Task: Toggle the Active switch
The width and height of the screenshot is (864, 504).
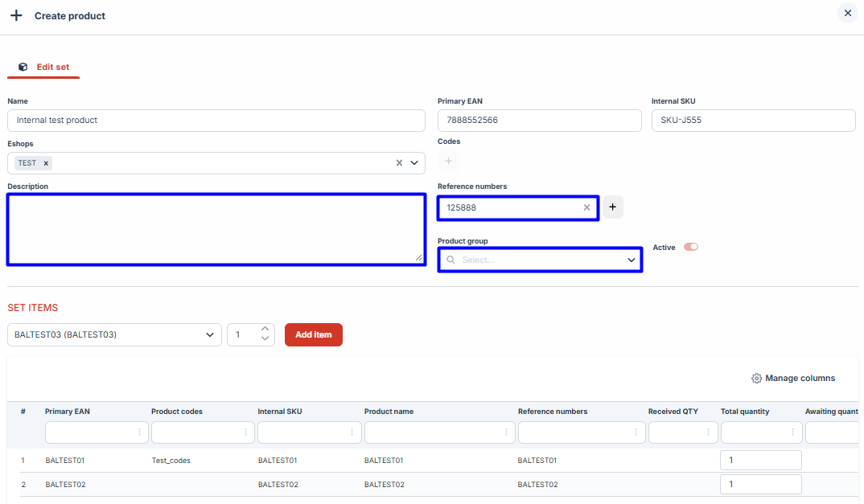Action: [x=690, y=247]
